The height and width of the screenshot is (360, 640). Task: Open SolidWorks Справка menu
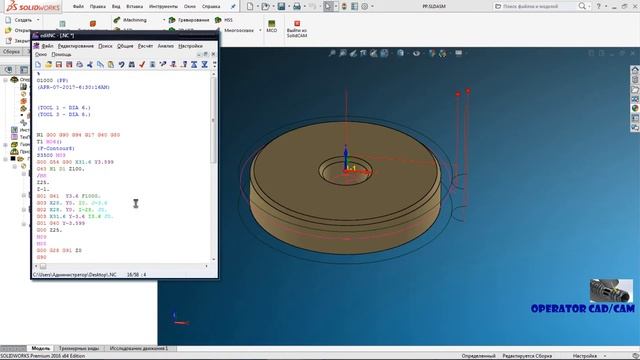click(x=211, y=7)
